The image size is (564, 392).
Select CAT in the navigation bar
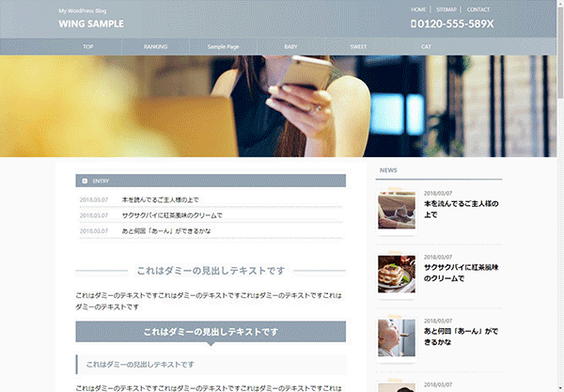coord(426,46)
